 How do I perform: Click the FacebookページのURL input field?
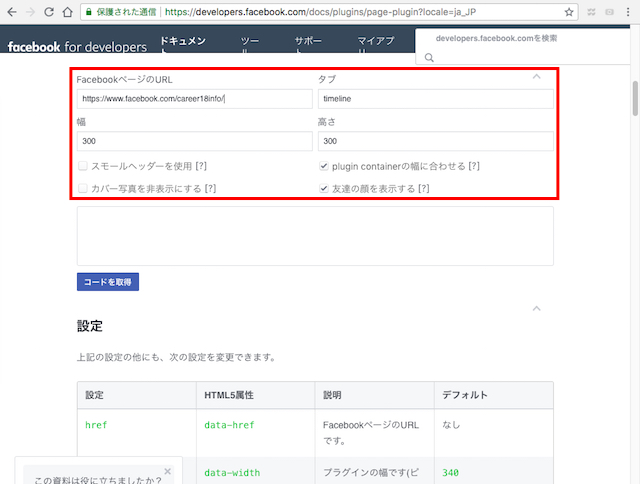(194, 99)
